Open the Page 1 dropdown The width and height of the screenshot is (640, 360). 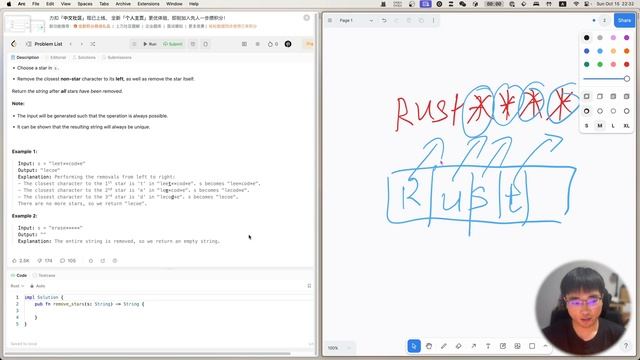[356, 20]
